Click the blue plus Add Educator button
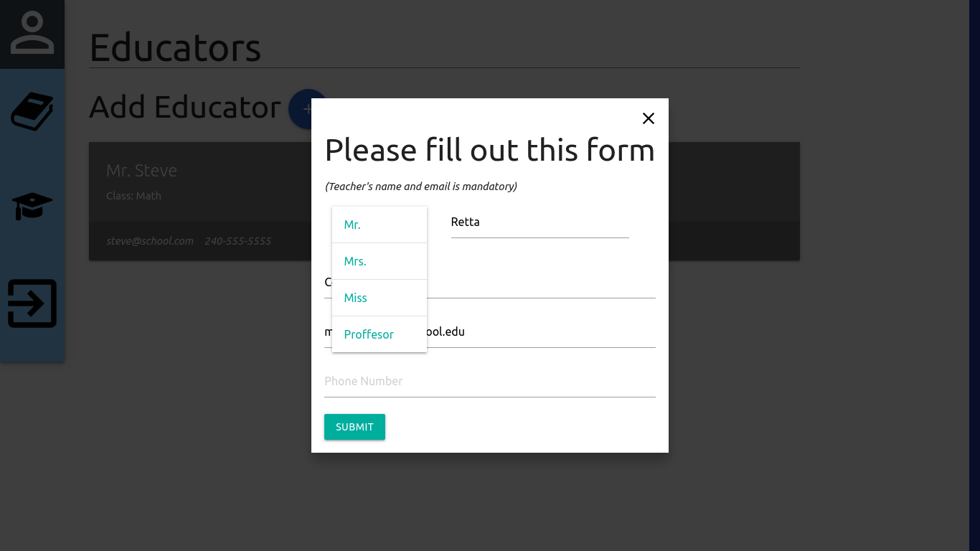The width and height of the screenshot is (980, 551). coord(300,109)
